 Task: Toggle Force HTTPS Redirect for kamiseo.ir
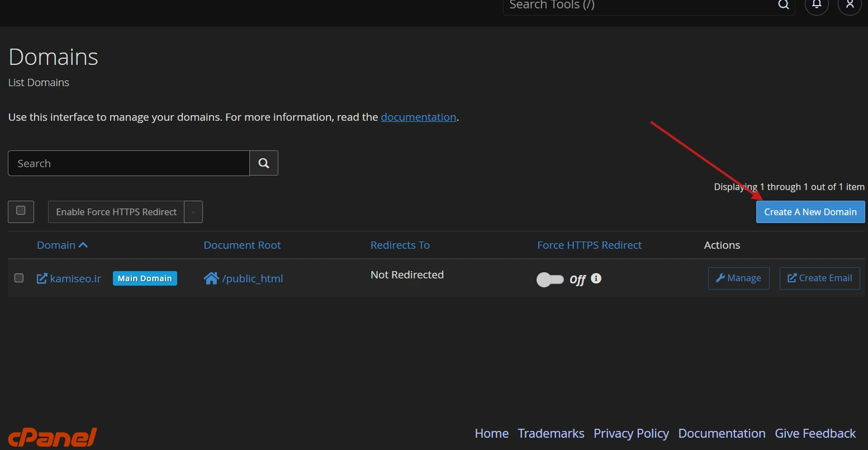pos(550,280)
